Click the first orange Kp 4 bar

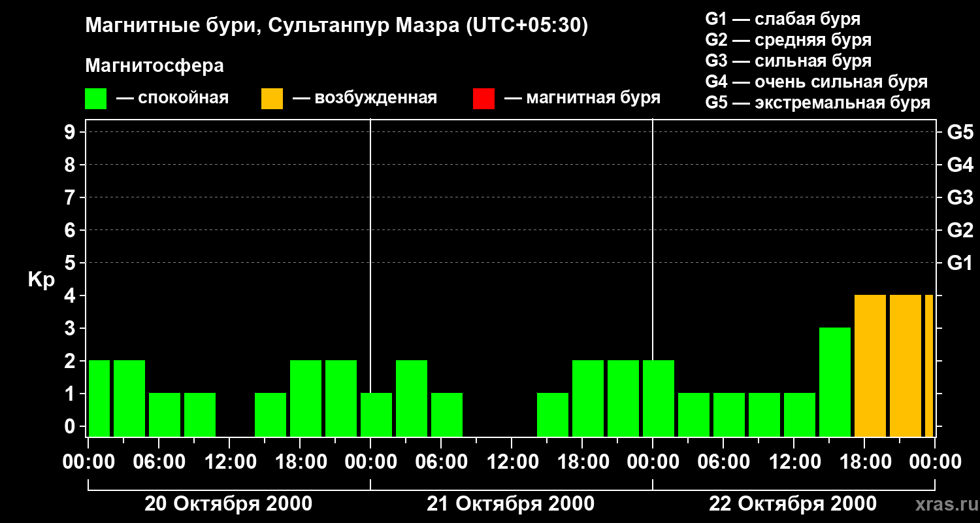[x=870, y=365]
